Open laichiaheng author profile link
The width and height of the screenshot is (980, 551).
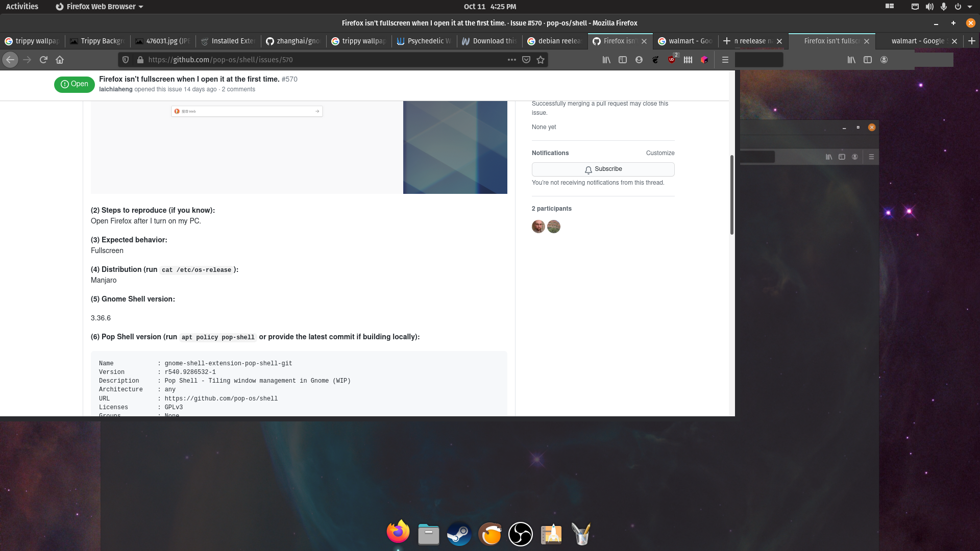coord(116,89)
